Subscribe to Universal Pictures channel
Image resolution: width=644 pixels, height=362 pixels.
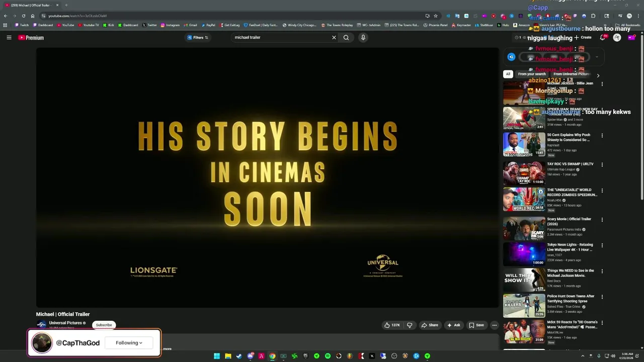pos(104,325)
